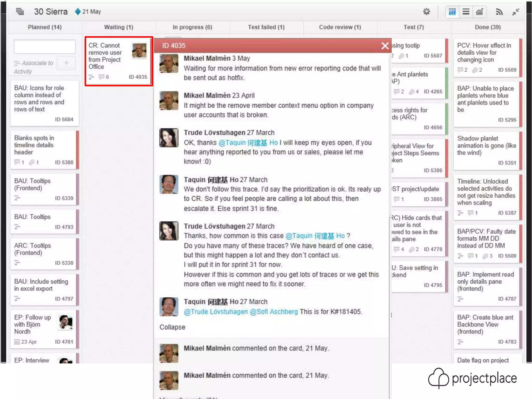The height and width of the screenshot is (399, 532).
Task: Click the Associate to Activity icon
Action: (x=17, y=63)
